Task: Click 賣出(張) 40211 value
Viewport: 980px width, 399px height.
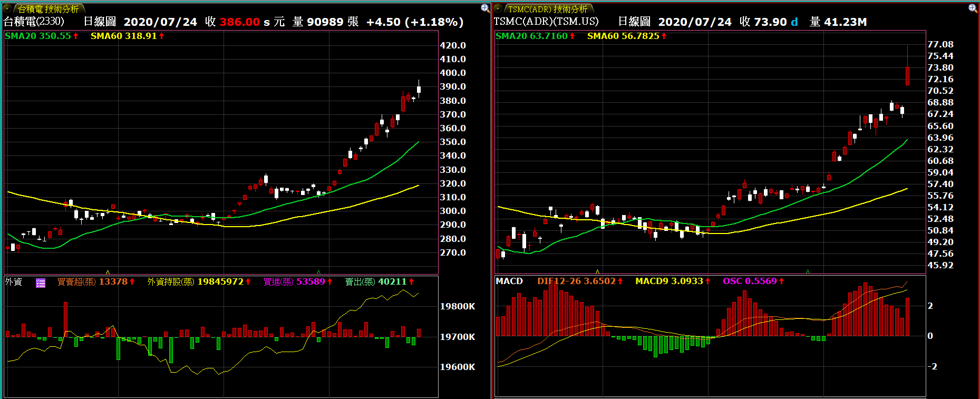Action: (x=376, y=282)
